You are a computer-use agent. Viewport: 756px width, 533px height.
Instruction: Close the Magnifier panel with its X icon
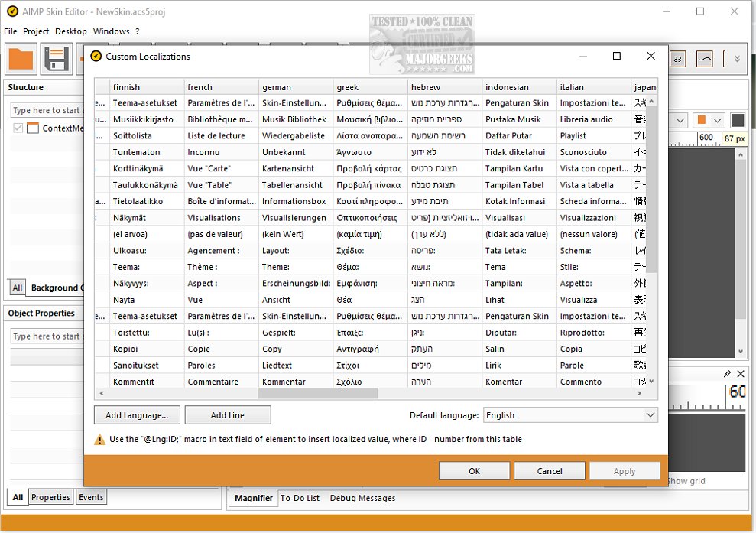pyautogui.click(x=740, y=374)
